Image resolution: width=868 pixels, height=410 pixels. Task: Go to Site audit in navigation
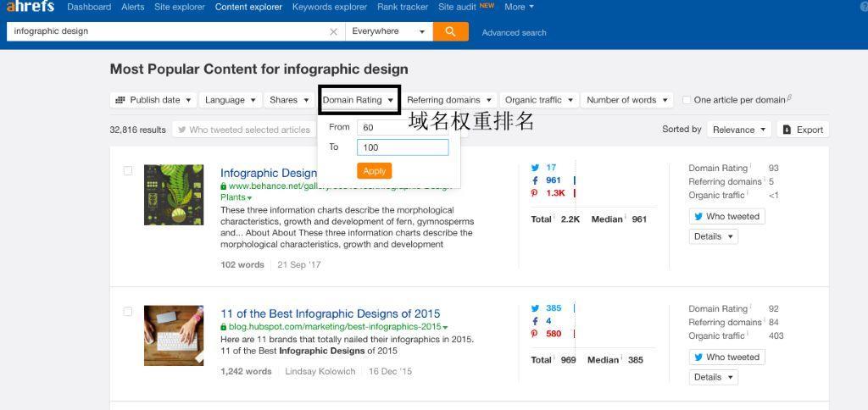tap(457, 7)
